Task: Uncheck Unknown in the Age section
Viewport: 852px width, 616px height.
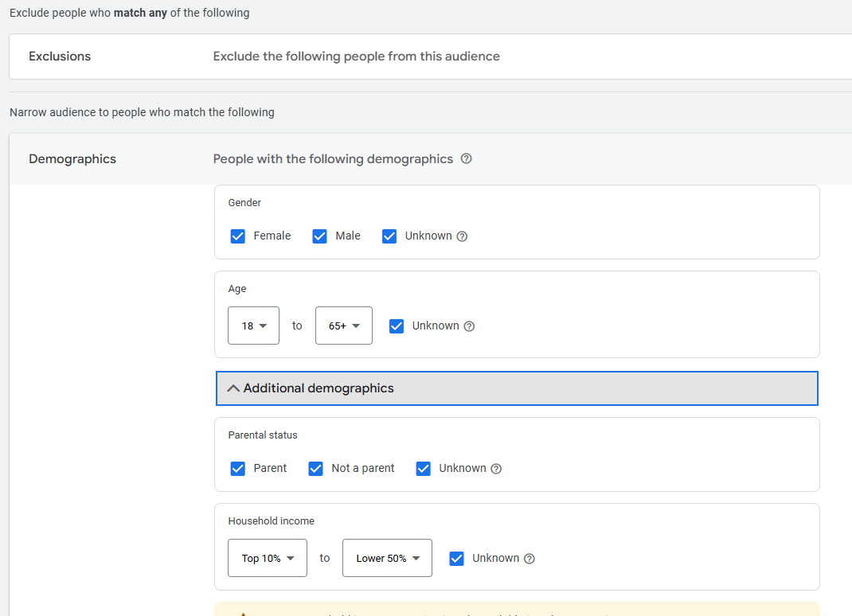Action: tap(396, 326)
